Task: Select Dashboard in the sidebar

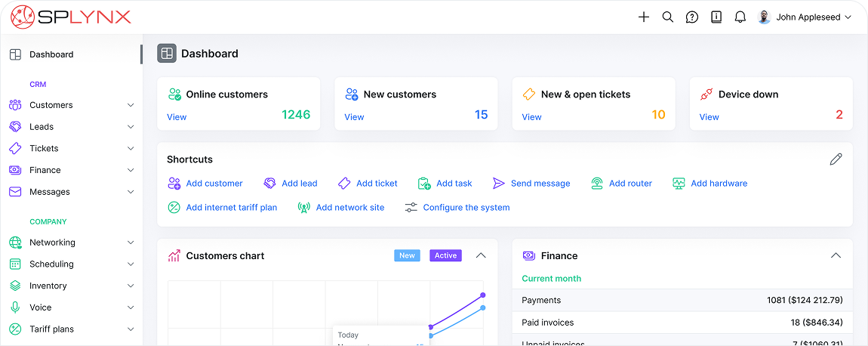Action: tap(51, 54)
